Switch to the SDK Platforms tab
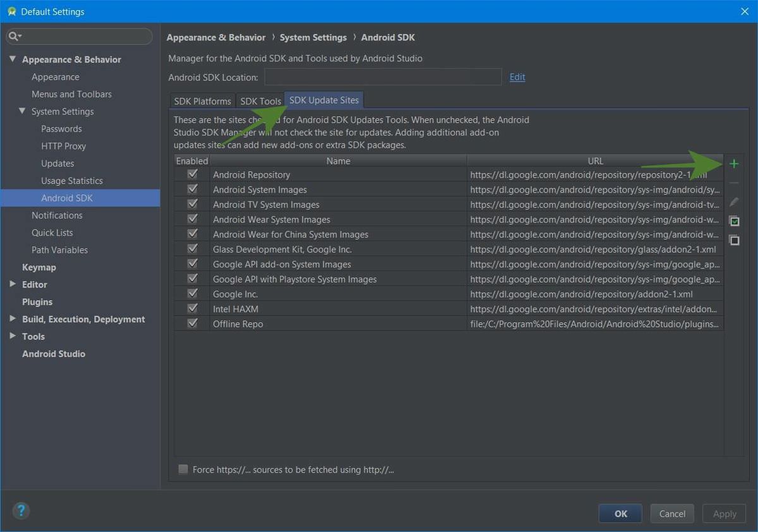The image size is (758, 532). point(202,100)
